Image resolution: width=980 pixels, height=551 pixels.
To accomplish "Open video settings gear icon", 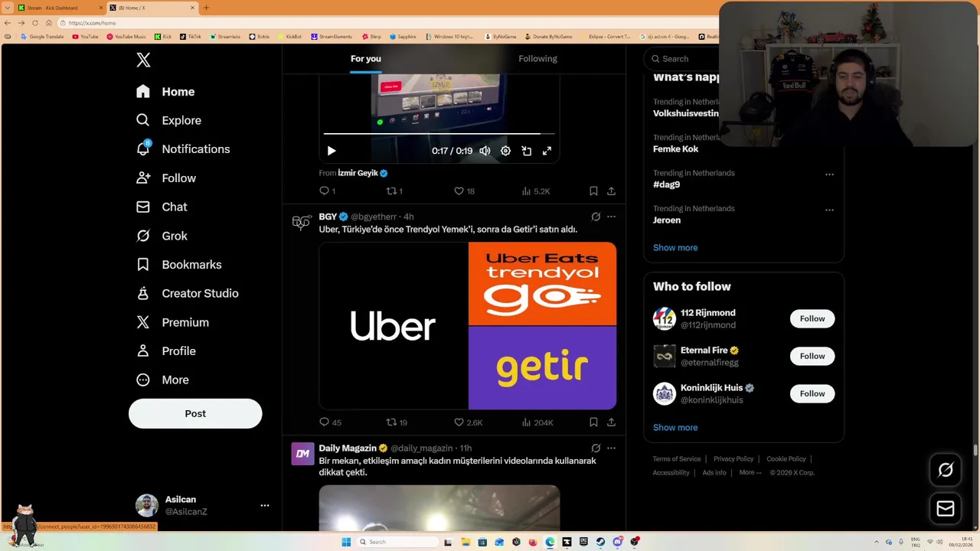I will click(x=505, y=151).
